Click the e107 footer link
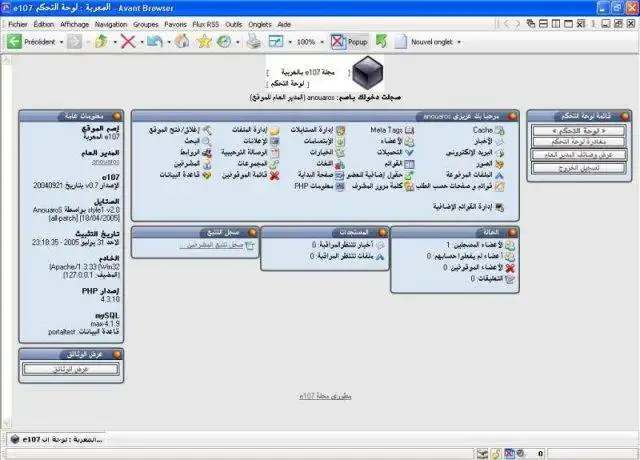Viewport: 640px width, 460px height. tap(325, 396)
